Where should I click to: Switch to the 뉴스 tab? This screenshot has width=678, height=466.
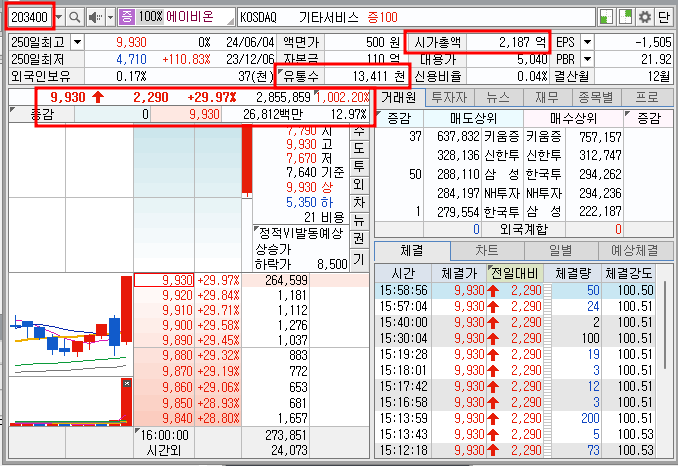point(498,97)
